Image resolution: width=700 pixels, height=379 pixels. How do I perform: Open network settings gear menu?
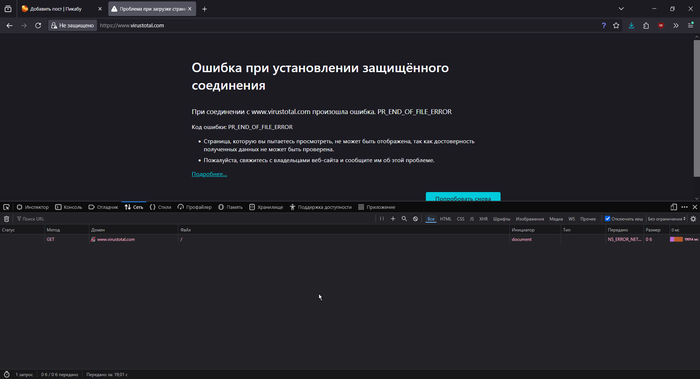click(693, 219)
